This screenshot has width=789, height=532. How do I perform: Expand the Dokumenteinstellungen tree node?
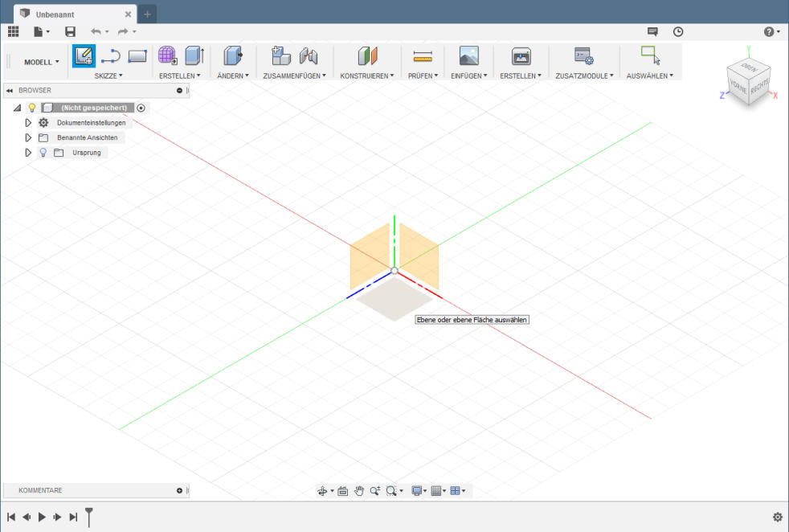tap(28, 123)
